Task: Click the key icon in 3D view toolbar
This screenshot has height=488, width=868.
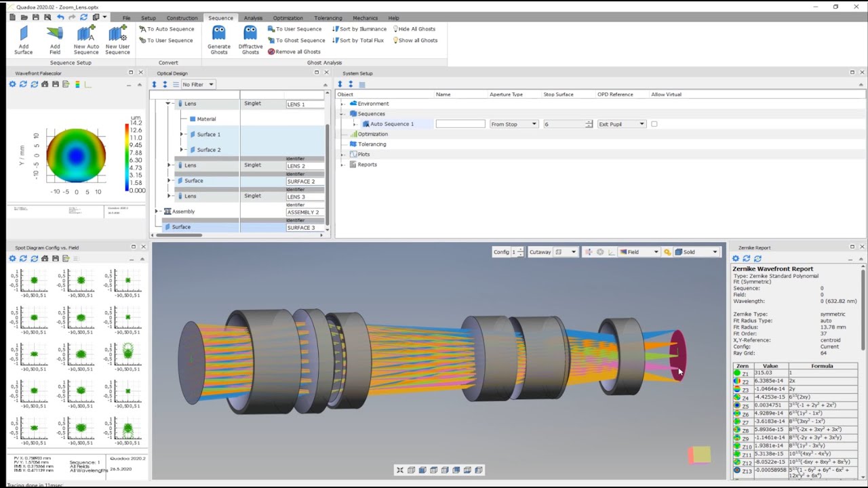Action: click(x=667, y=252)
